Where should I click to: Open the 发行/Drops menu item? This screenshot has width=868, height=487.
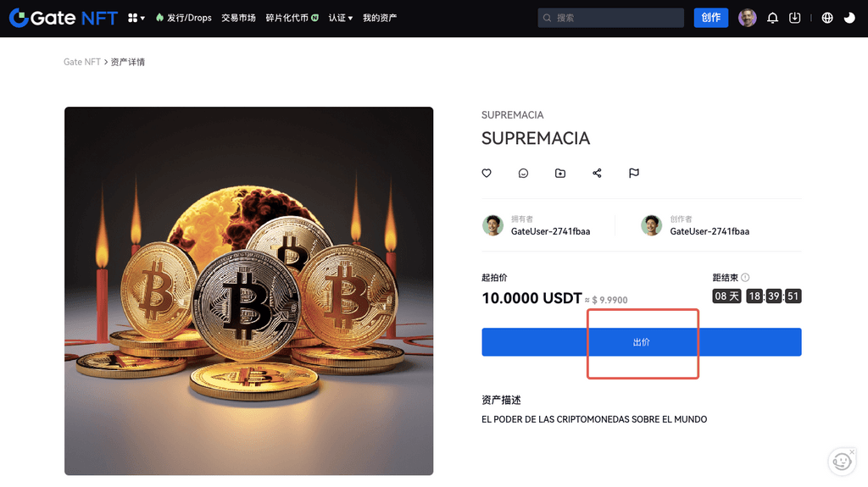tap(184, 18)
